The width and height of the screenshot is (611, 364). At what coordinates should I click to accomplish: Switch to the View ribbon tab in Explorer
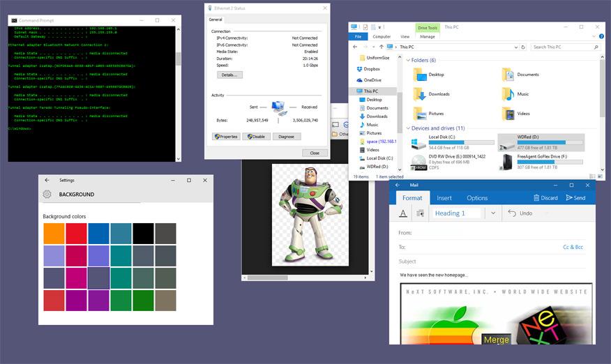(x=405, y=37)
